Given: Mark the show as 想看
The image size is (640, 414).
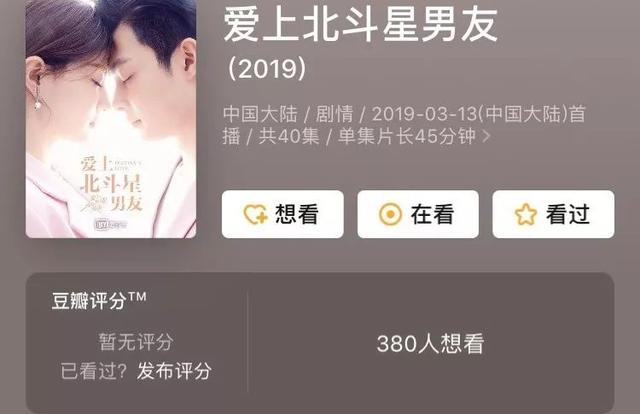Looking at the screenshot, I should pyautogui.click(x=282, y=214).
